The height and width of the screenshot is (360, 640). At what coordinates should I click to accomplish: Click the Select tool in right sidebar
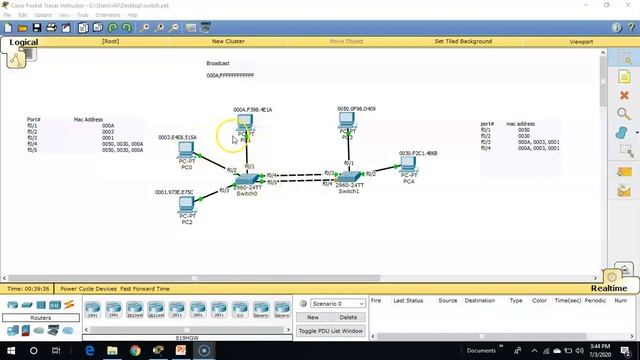click(624, 58)
